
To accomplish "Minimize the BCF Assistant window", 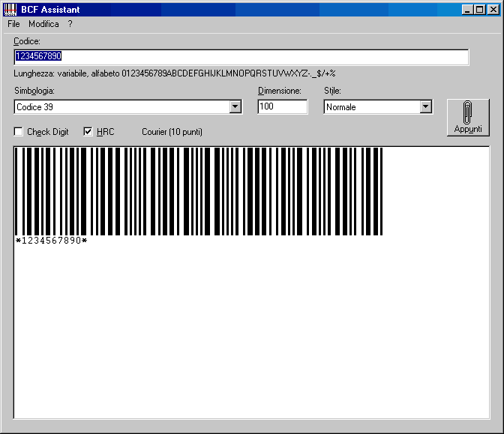I will click(x=467, y=10).
